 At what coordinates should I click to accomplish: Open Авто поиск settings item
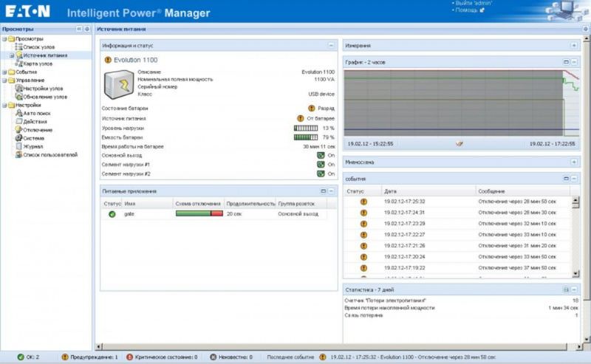[x=35, y=113]
